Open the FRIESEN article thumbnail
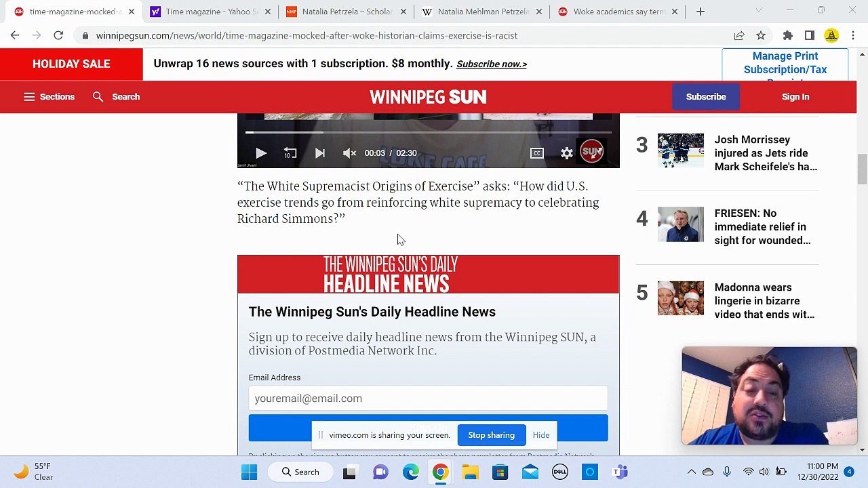The width and height of the screenshot is (868, 488). pyautogui.click(x=681, y=224)
